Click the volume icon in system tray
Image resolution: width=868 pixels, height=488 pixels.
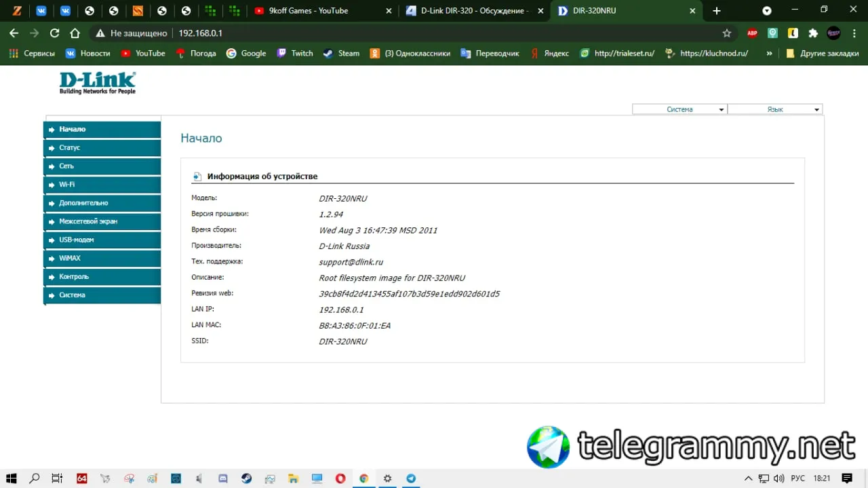point(779,478)
